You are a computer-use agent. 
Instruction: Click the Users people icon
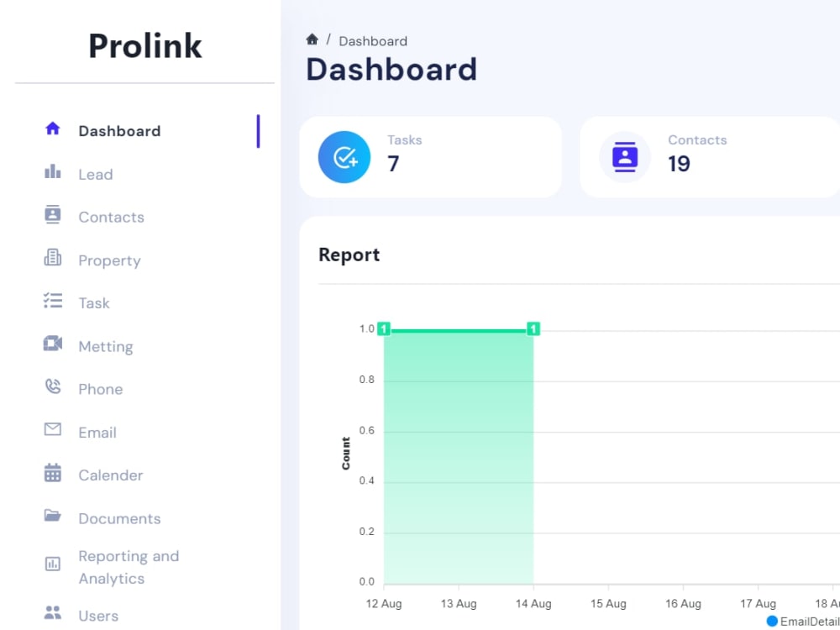pos(52,612)
